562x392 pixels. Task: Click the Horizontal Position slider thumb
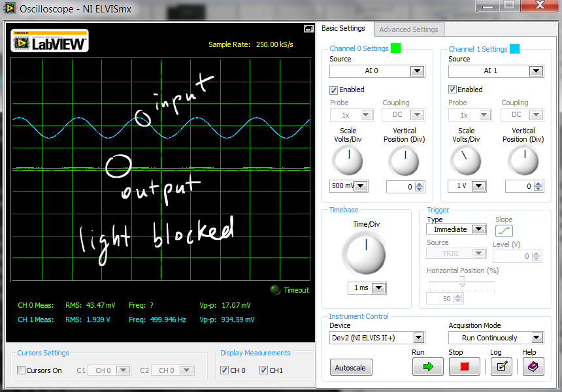pyautogui.click(x=463, y=282)
